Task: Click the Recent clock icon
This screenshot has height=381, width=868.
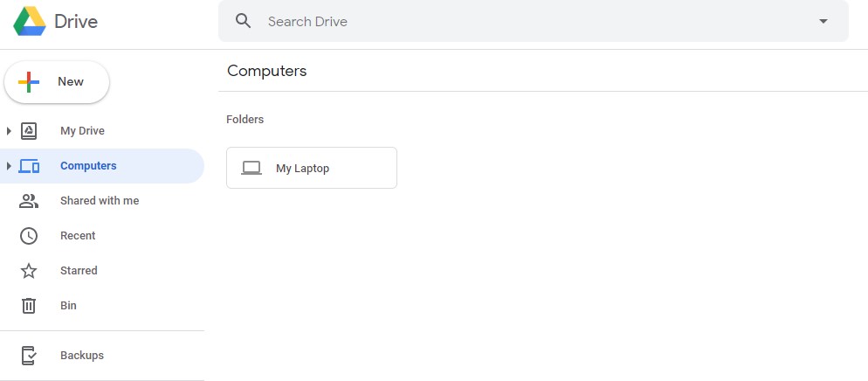Action: pyautogui.click(x=29, y=236)
